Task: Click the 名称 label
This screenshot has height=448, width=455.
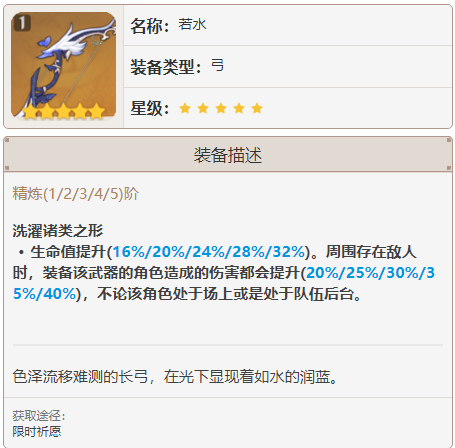Action: coord(150,26)
